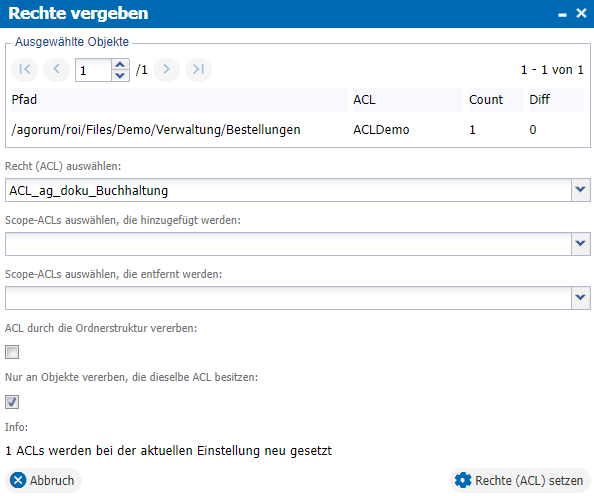Click the Count column header
594x496 pixels.
[496, 100]
